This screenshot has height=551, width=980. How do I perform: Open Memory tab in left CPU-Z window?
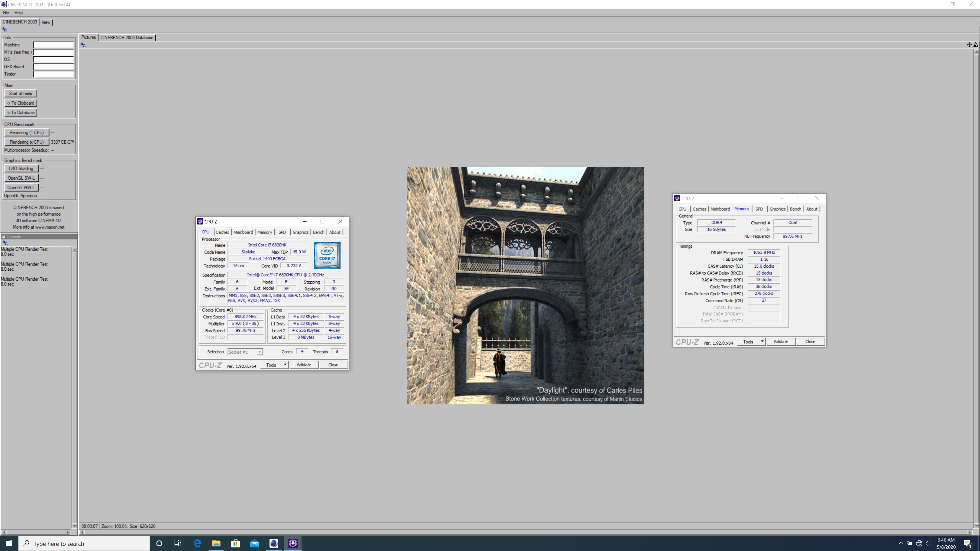(x=264, y=232)
